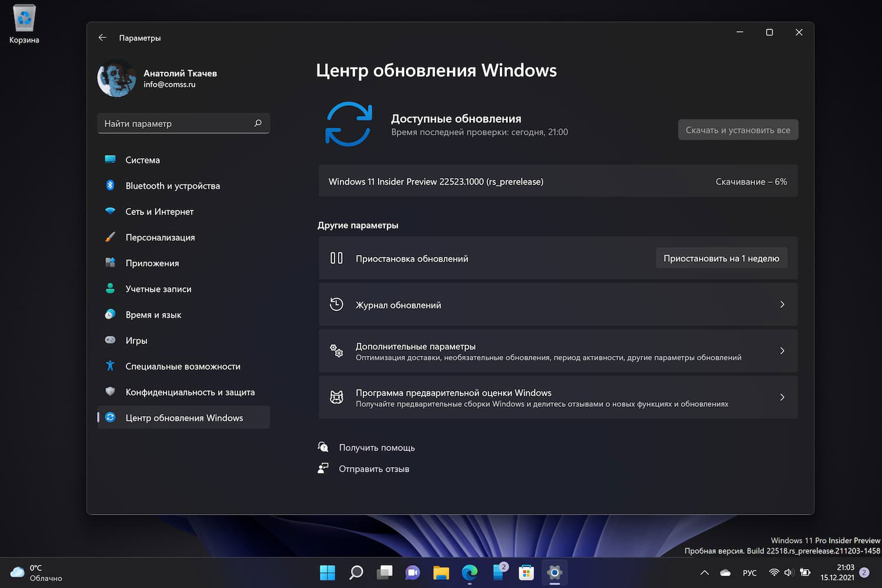The width and height of the screenshot is (882, 588).
Task: Open Settings gear on the taskbar
Action: coord(554,572)
